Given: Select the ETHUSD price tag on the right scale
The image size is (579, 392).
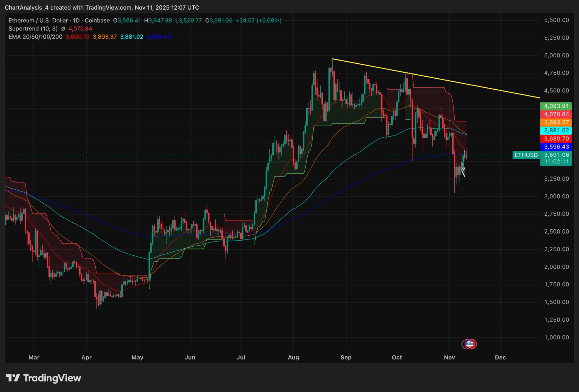Looking at the screenshot, I should pyautogui.click(x=526, y=155).
